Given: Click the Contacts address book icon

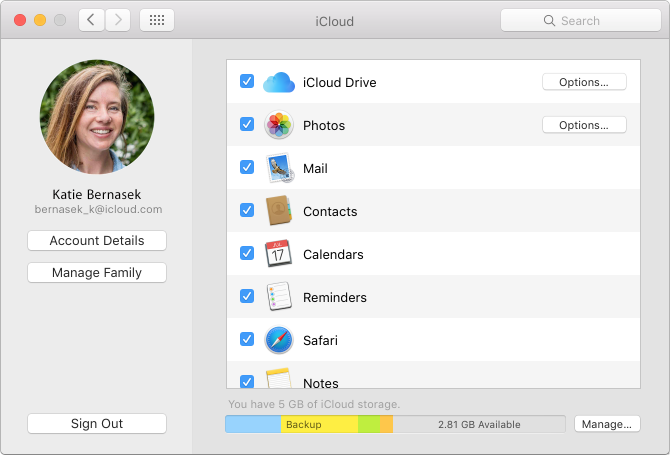Looking at the screenshot, I should coord(279,211).
